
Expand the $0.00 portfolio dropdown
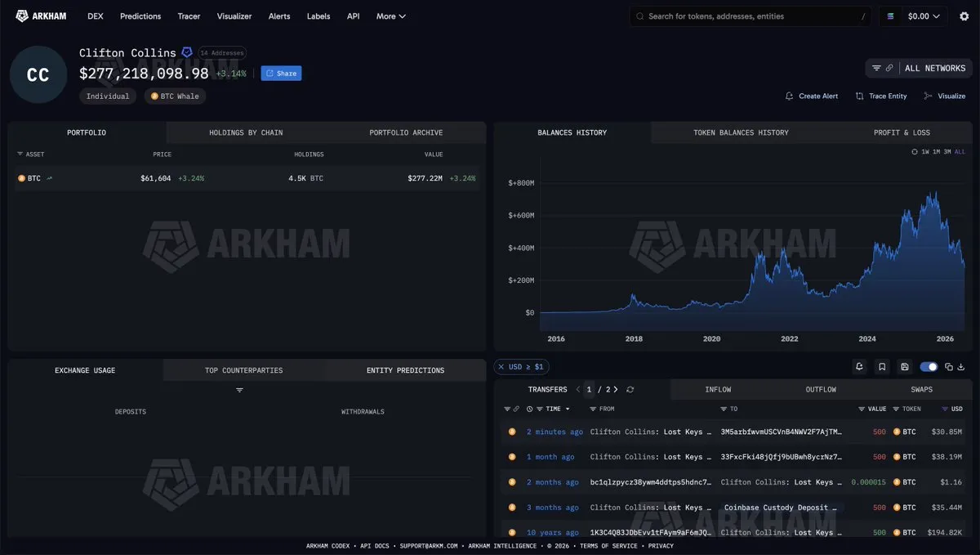pyautogui.click(x=914, y=16)
